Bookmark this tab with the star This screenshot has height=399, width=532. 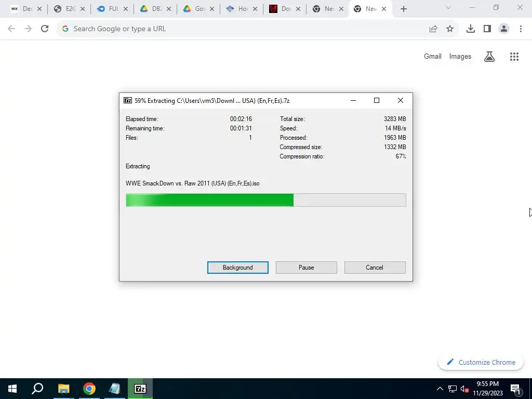tap(450, 29)
